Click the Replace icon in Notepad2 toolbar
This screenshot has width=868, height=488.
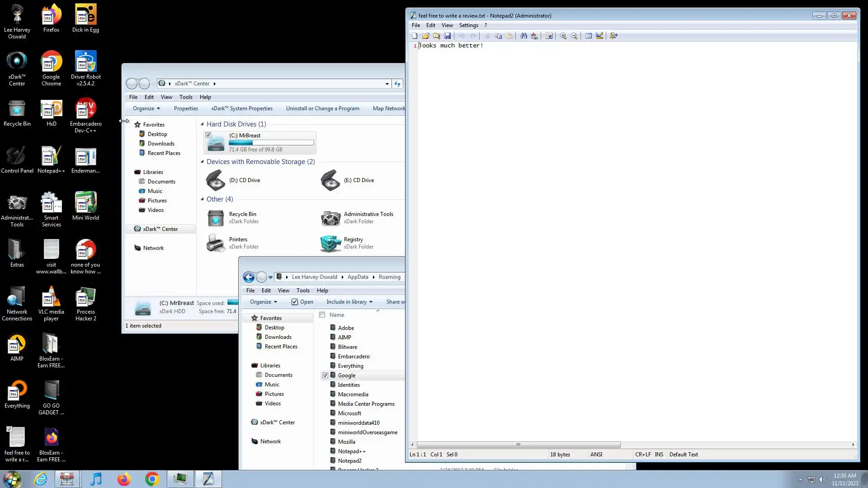534,36
